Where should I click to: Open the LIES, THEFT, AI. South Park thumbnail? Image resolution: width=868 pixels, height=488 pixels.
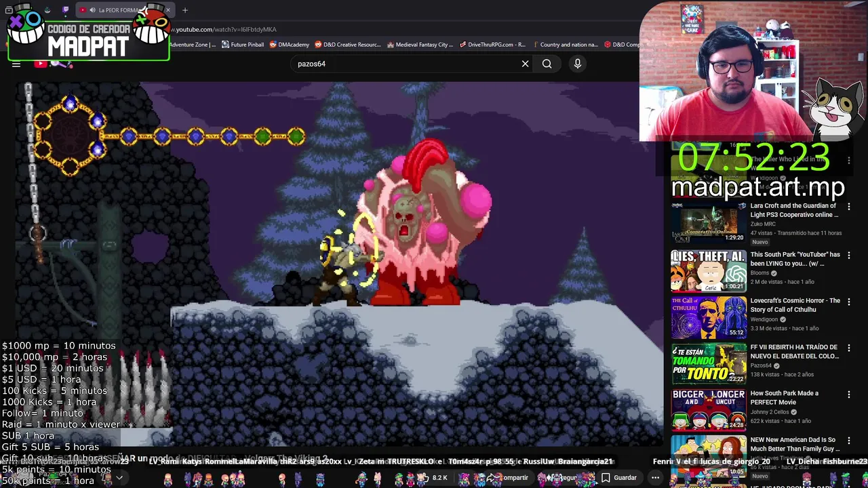708,270
